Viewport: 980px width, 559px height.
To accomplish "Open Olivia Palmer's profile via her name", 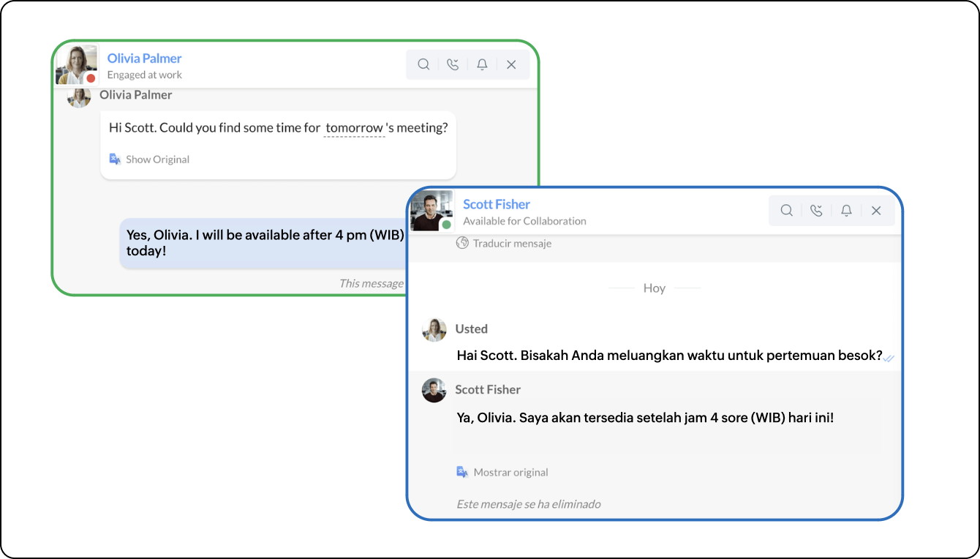I will (144, 58).
